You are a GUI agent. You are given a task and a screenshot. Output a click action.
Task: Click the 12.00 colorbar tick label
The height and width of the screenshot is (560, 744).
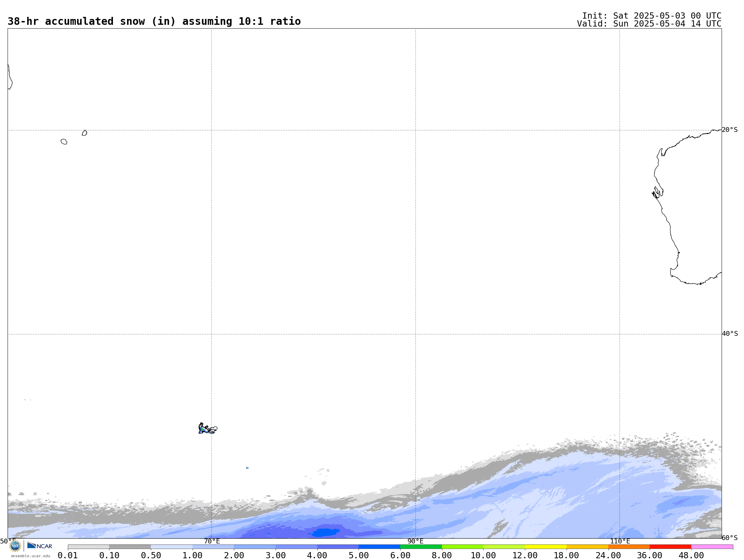[x=525, y=556]
